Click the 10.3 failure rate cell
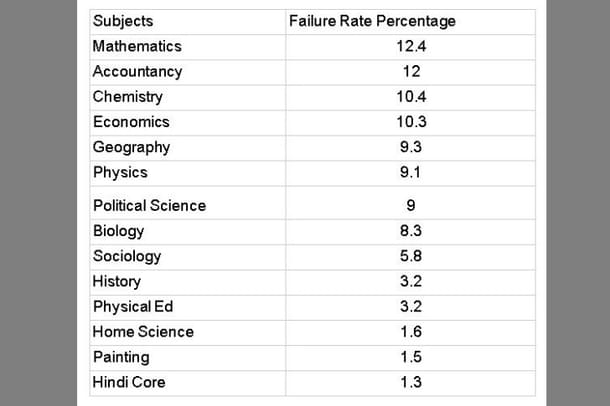 (411, 122)
